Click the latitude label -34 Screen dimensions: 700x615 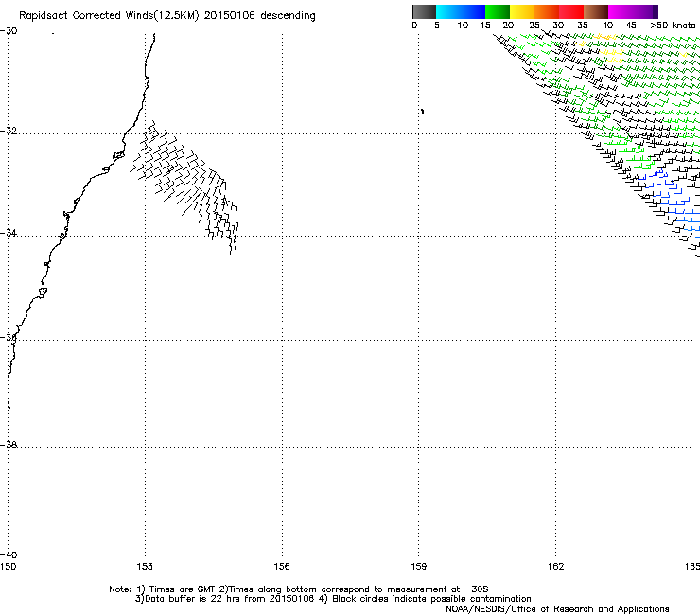click(9, 233)
